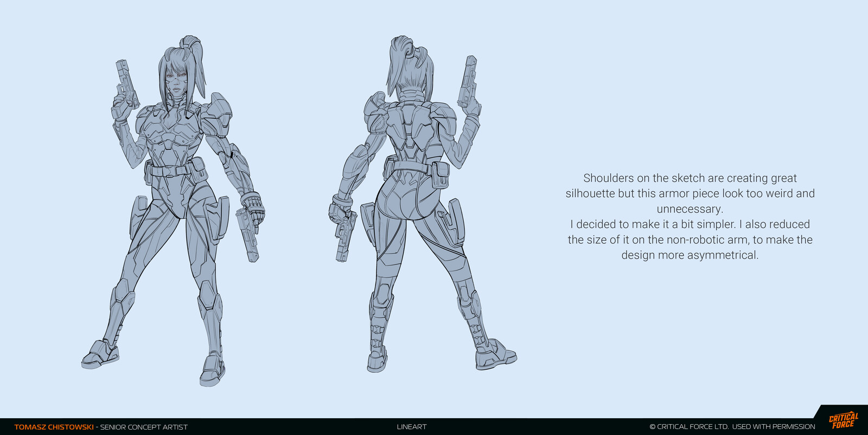The height and width of the screenshot is (435, 868).
Task: Click the word 'unnecessary.' in the description
Action: pos(690,209)
